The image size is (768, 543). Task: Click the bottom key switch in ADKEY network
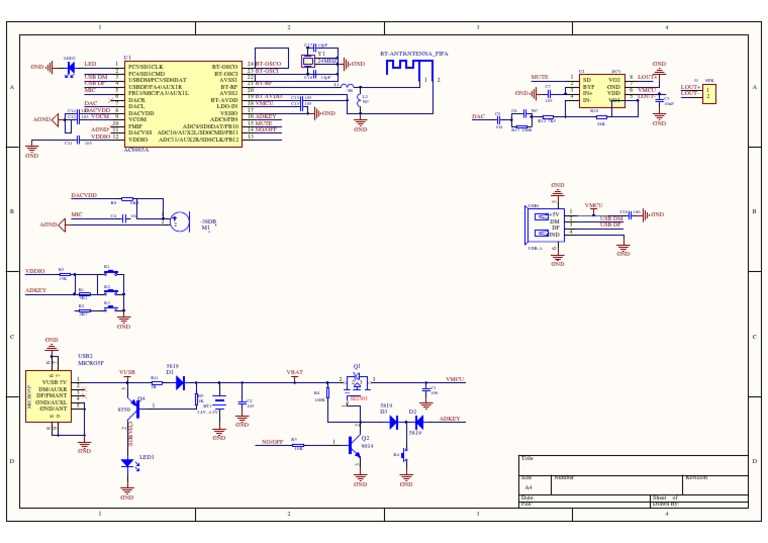click(x=113, y=308)
